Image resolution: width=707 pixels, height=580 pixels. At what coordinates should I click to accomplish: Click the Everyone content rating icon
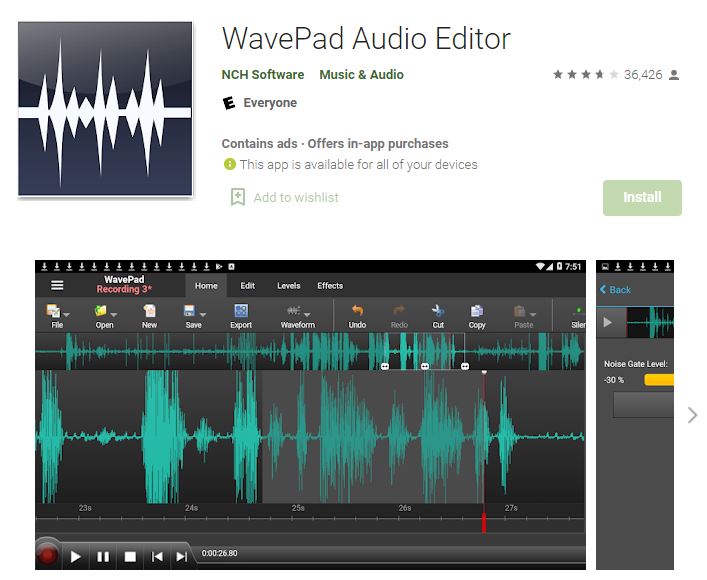[x=229, y=103]
